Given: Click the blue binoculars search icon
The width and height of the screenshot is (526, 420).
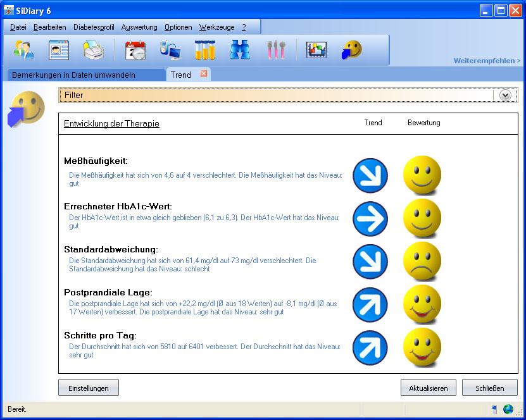Looking at the screenshot, I should pyautogui.click(x=239, y=50).
